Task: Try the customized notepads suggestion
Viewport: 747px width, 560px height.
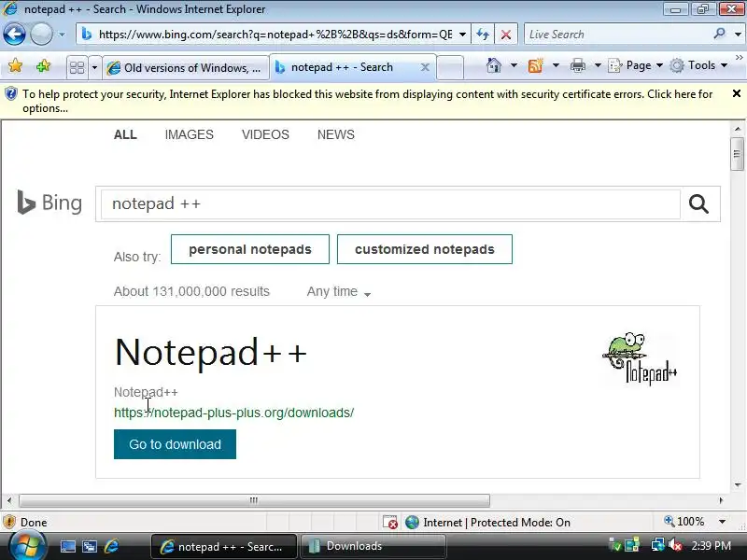Action: coord(425,249)
